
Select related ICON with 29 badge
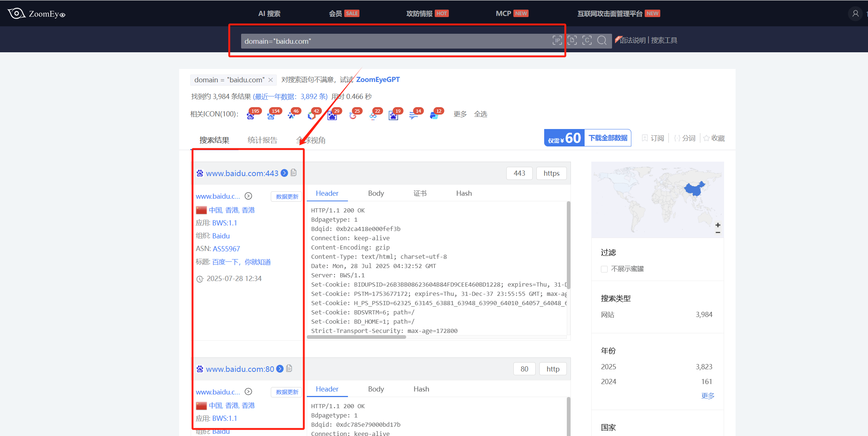(332, 116)
